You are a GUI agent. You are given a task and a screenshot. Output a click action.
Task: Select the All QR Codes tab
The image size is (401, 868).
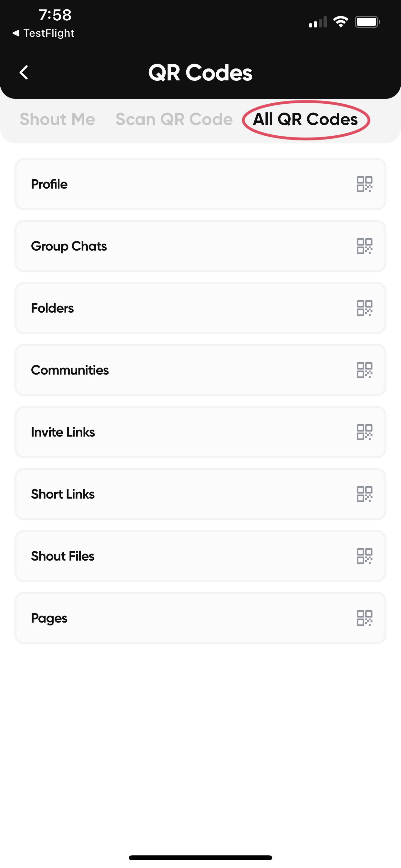(x=305, y=119)
